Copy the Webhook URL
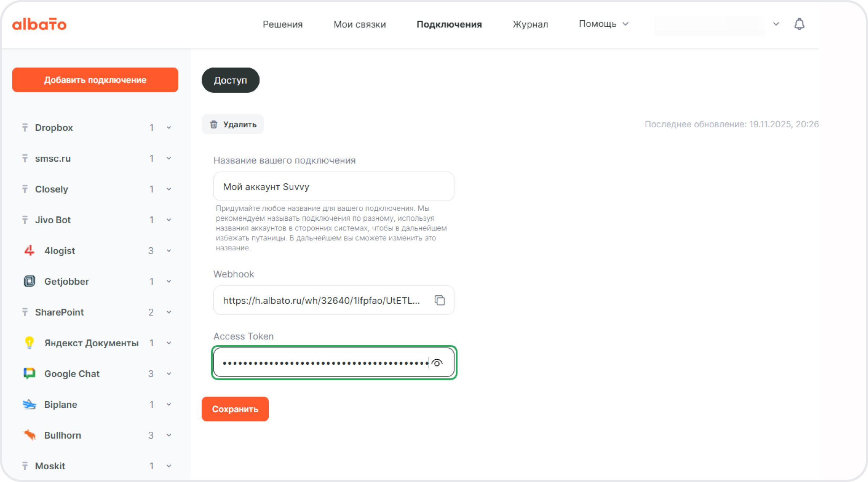Screen dimensions: 868x482 tap(439, 300)
